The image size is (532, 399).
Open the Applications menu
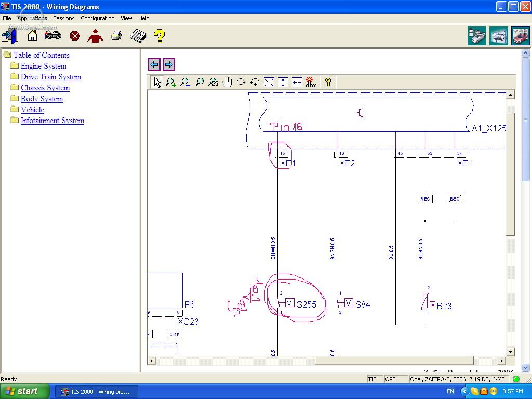(32, 18)
